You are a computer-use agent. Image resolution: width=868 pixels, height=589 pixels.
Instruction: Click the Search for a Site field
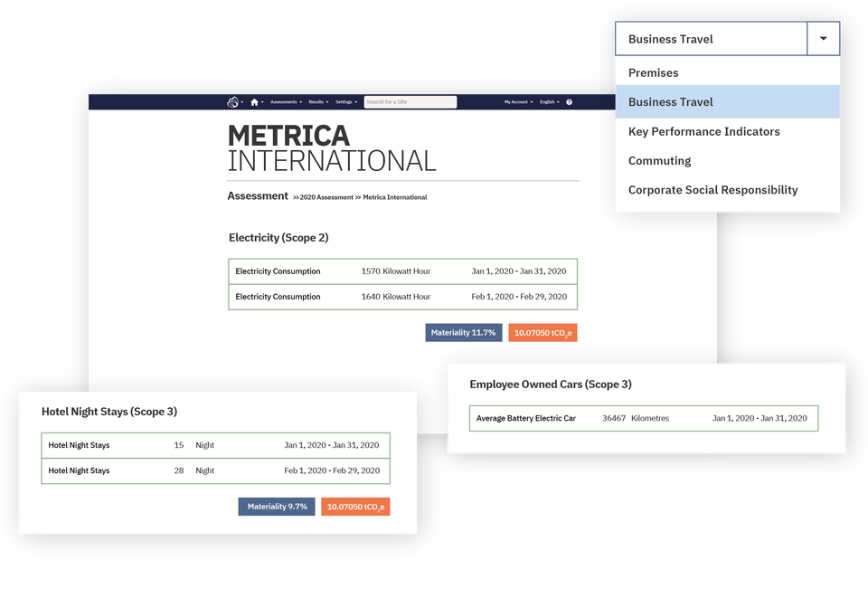tap(410, 101)
